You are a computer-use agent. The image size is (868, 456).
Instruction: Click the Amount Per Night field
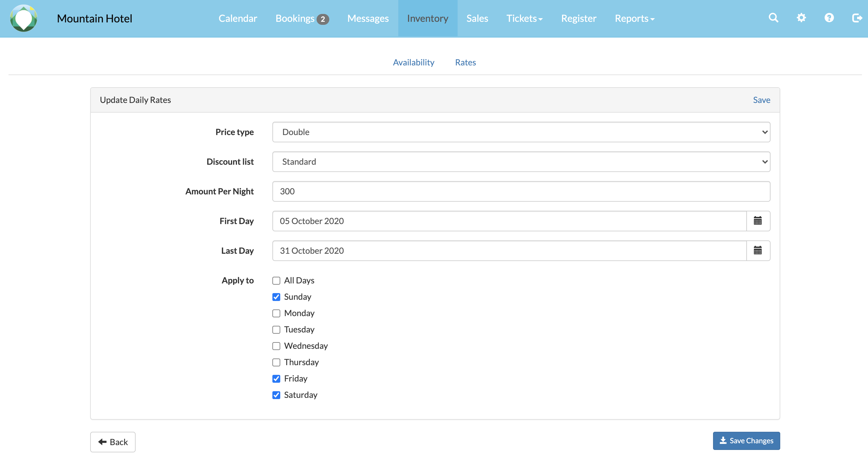[521, 191]
